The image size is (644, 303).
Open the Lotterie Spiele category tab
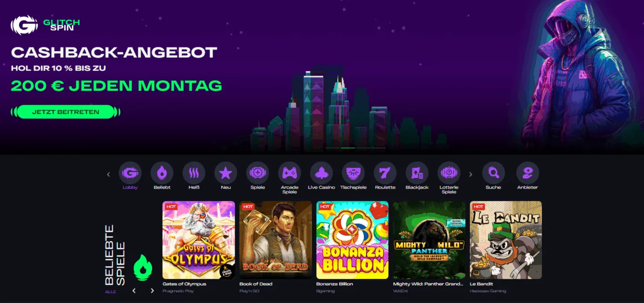(x=449, y=178)
